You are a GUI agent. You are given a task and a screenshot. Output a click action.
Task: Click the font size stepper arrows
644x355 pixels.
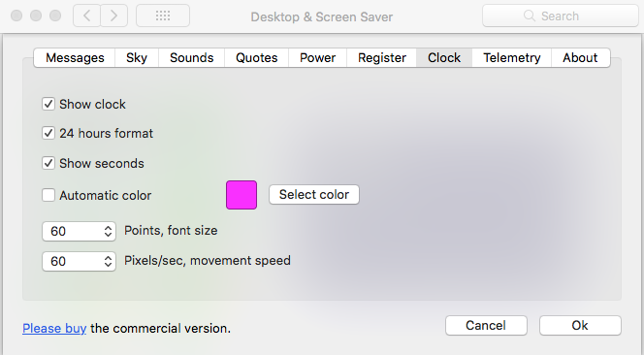[108, 231]
